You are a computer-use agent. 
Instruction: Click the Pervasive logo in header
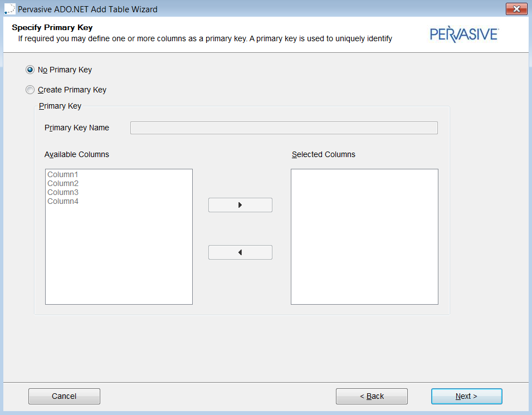pyautogui.click(x=464, y=34)
